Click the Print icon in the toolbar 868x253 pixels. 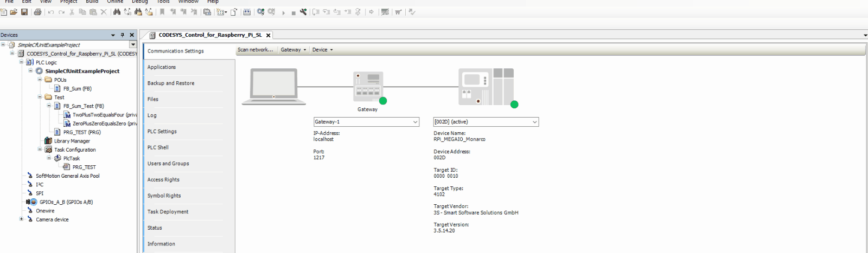[37, 12]
